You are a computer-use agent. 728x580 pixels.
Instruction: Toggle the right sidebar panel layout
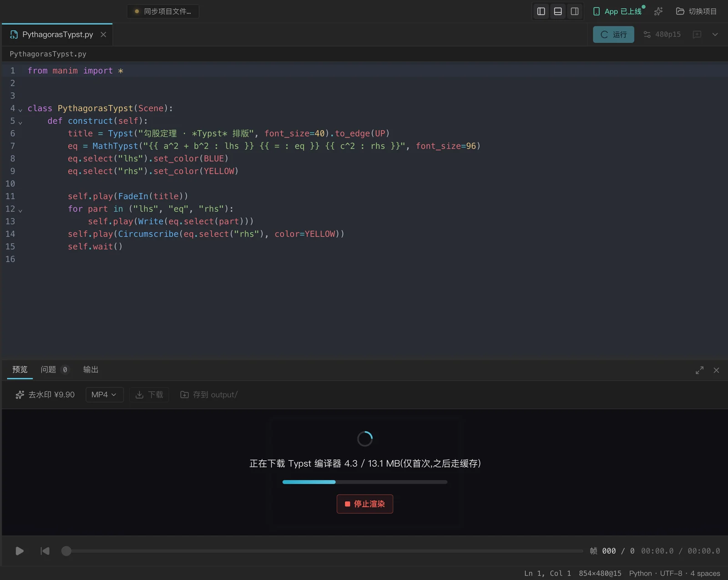(575, 11)
